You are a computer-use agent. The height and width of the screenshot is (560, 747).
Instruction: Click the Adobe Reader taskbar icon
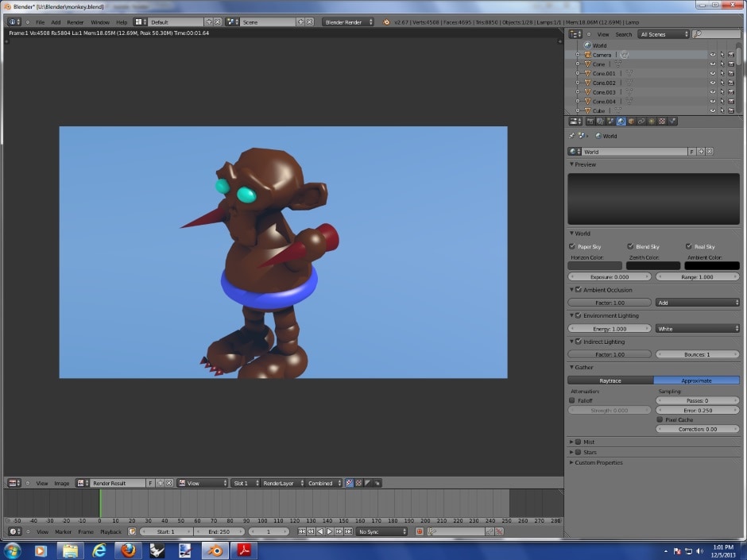242,550
